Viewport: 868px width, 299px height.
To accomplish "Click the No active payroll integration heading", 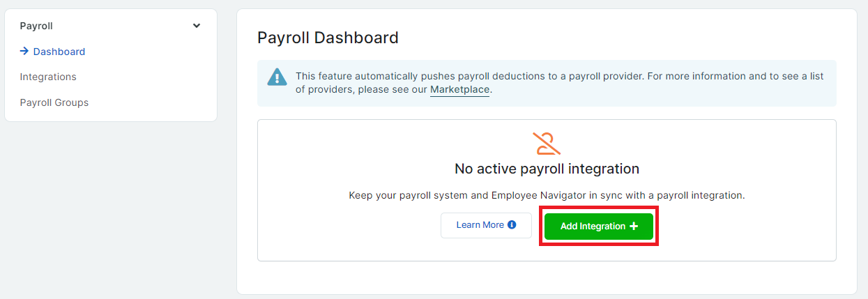I will tap(547, 169).
